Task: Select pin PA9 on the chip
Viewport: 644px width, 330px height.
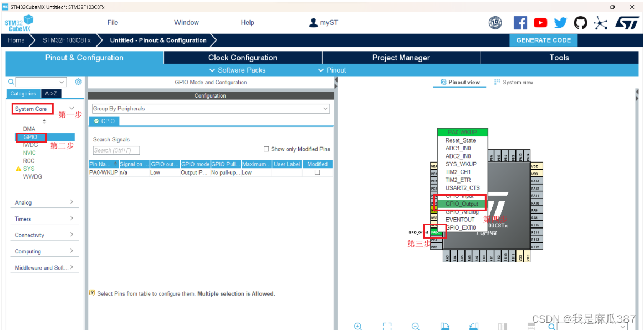Action: (x=535, y=210)
